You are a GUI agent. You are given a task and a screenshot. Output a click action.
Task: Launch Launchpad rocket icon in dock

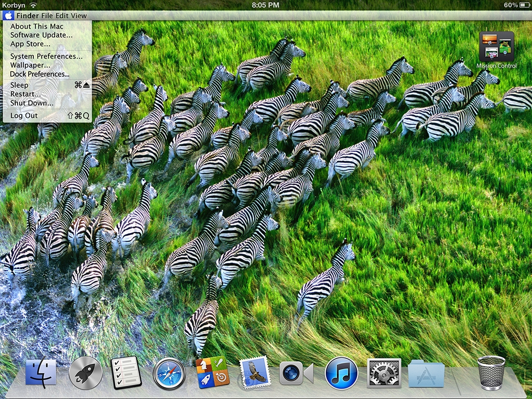click(85, 373)
